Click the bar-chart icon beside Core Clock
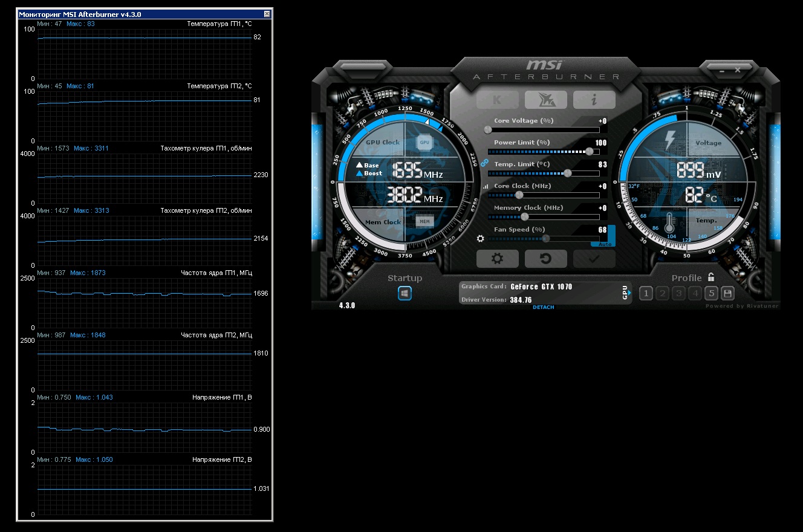Screen dimensions: 803x532 tap(484, 187)
